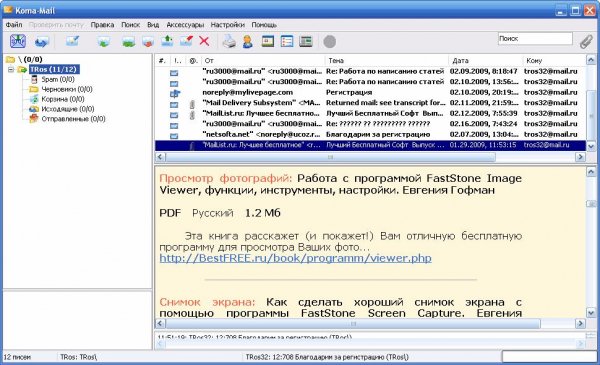Viewport: 600px width, 365px height.
Task: Select the highlighted 01.29.2009 MailList.ru message
Action: (370, 145)
